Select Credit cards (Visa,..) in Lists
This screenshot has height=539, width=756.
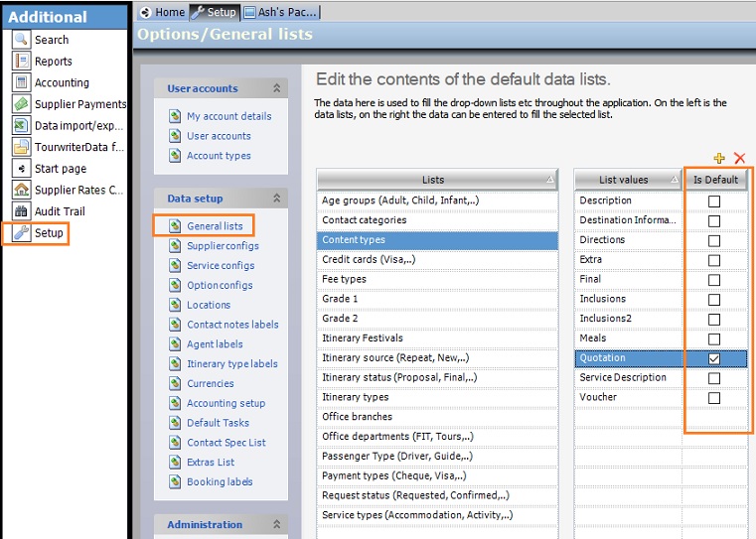point(370,259)
